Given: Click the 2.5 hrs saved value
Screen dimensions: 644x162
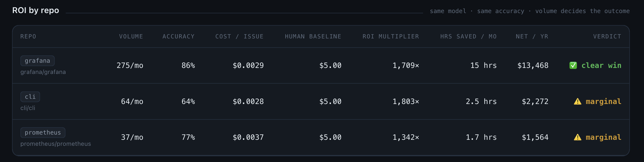Looking at the screenshot, I should 481,101.
